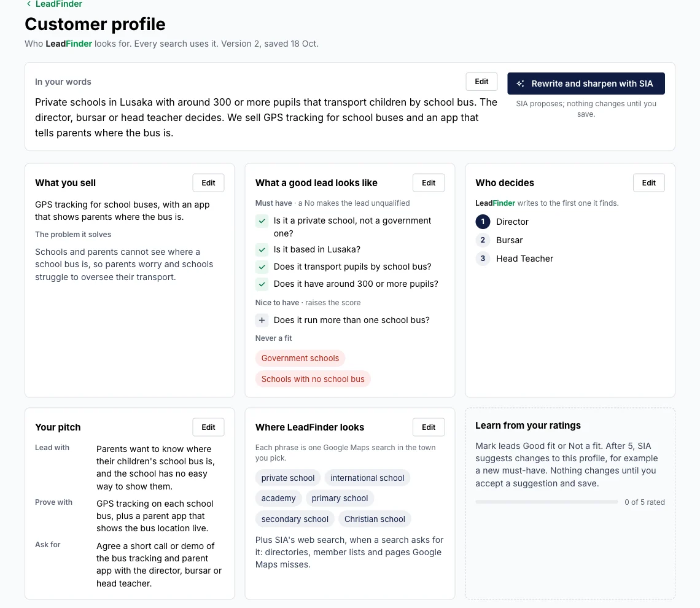
Task: Edit the Your pitch card
Action: pos(208,427)
